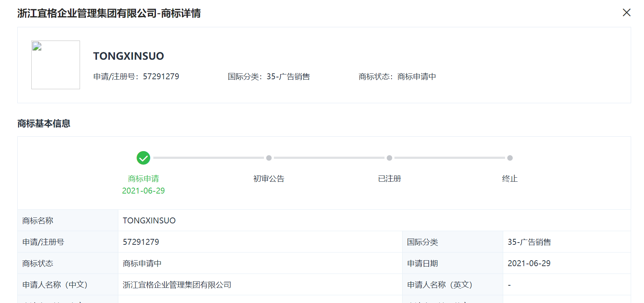Click 商标状态 商标申请中 in the header card

(397, 77)
